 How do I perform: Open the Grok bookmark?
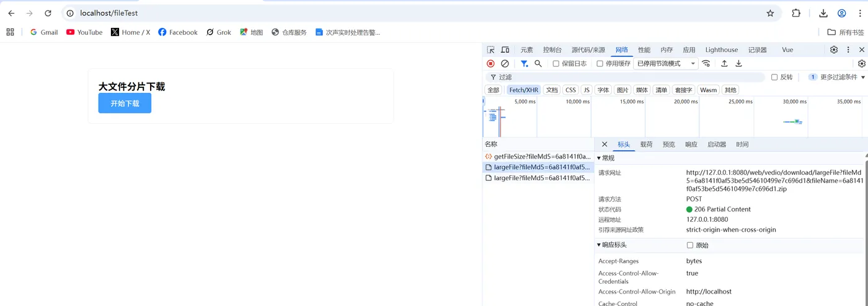coord(219,32)
